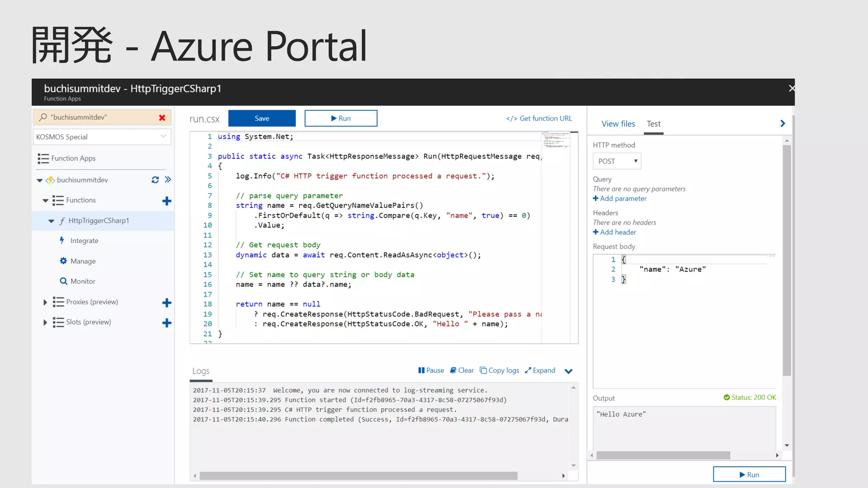Image resolution: width=868 pixels, height=488 pixels.
Task: Refresh the buchisummitdev function app
Action: point(155,180)
